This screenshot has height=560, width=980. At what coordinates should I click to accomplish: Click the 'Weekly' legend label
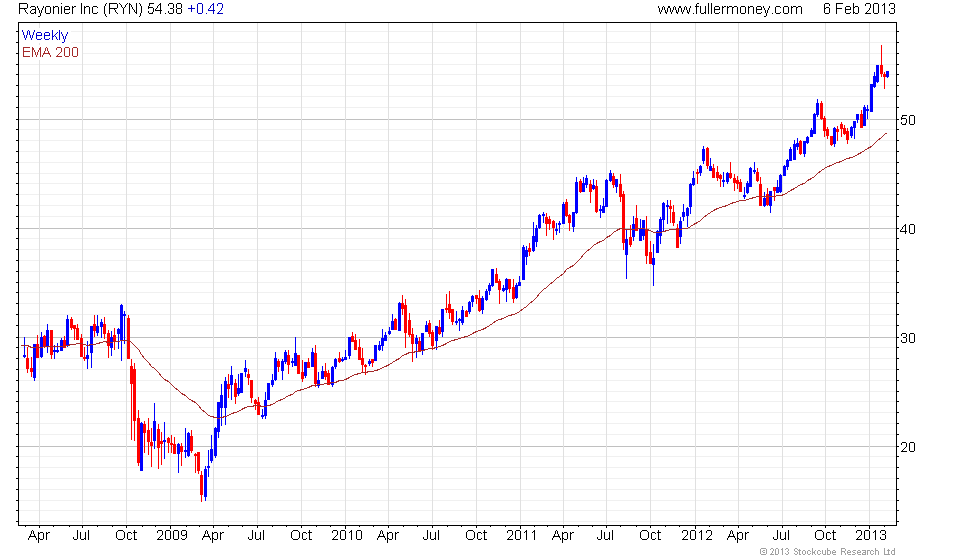point(44,36)
